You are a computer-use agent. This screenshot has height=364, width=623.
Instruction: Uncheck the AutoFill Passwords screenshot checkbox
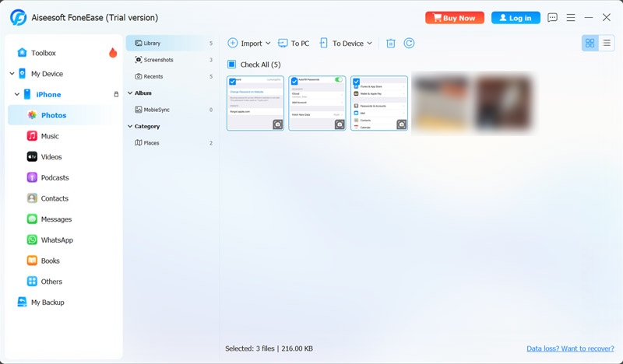pyautogui.click(x=294, y=82)
